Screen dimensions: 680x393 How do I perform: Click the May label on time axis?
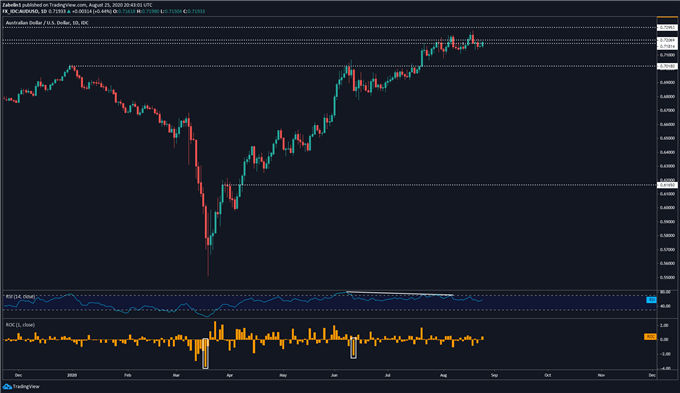pyautogui.click(x=283, y=375)
